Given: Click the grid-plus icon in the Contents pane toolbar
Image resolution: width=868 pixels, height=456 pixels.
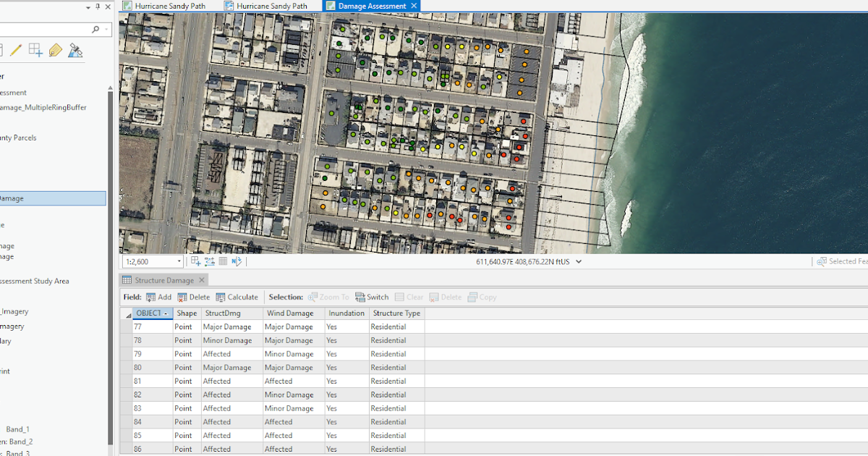Looking at the screenshot, I should (x=35, y=50).
